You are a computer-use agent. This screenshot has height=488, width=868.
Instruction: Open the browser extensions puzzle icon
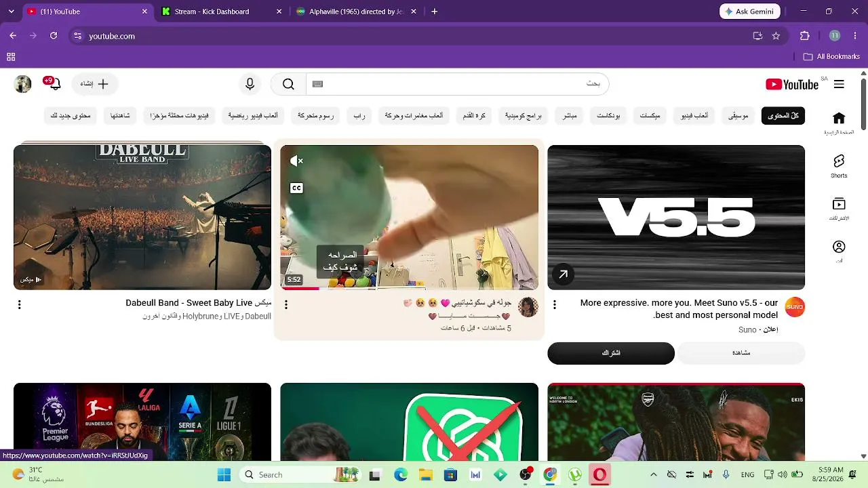point(805,36)
